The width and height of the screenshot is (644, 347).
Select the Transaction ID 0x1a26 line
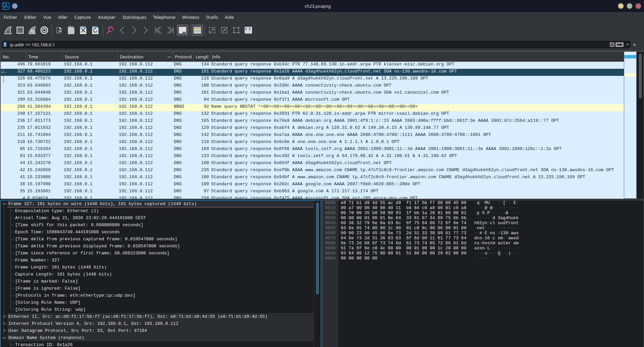44,344
